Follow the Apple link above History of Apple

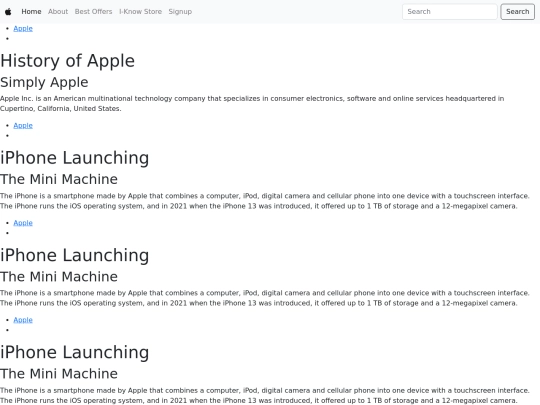[23, 29]
